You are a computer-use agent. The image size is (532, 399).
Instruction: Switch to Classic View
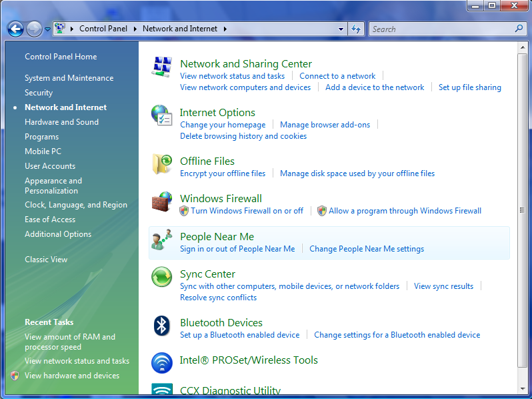[46, 260]
